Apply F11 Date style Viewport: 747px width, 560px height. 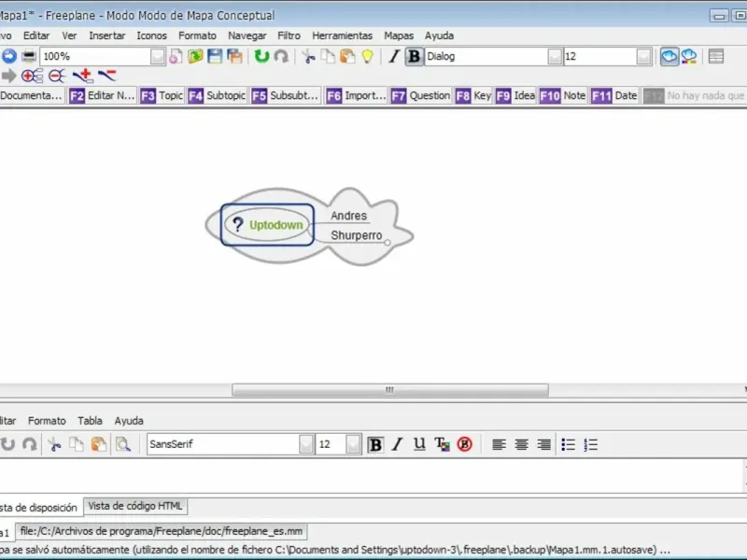click(614, 96)
